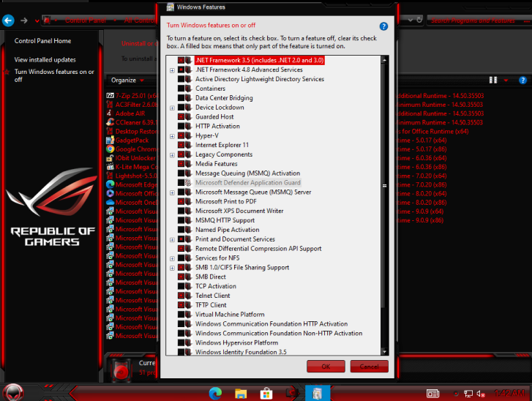
Task: Open the Control Panel Home link
Action: tap(42, 41)
